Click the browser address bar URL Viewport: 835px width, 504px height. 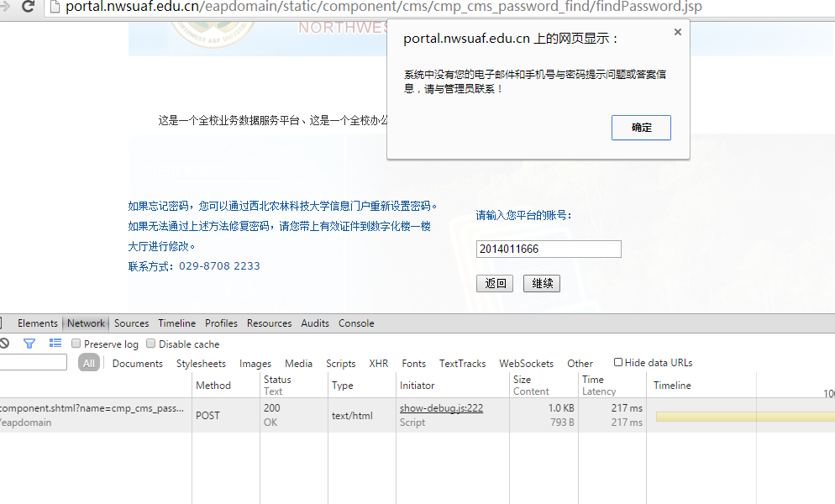coord(383,7)
